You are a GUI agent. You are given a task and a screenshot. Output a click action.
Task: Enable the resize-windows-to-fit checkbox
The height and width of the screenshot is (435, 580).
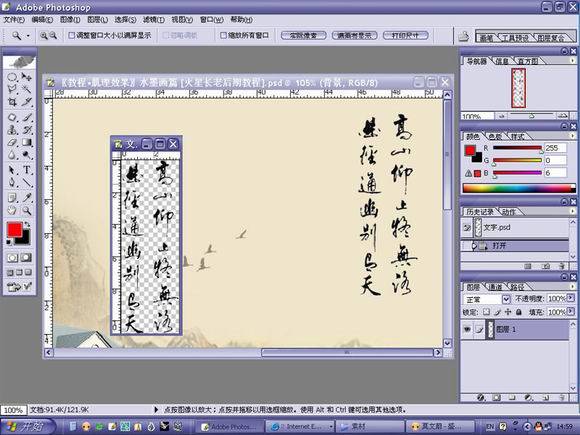coord(72,36)
